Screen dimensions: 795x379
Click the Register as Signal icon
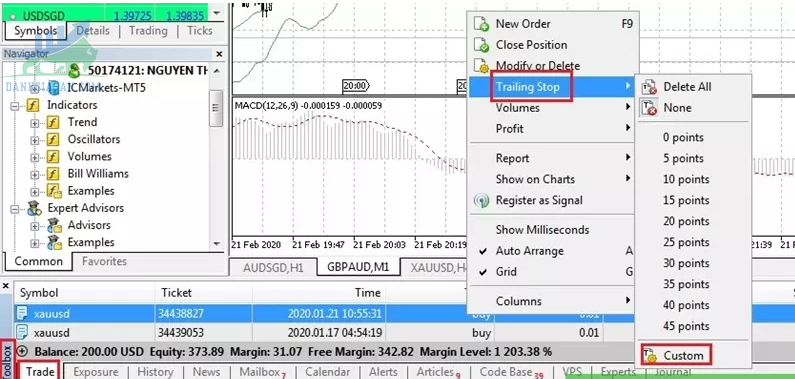click(x=481, y=201)
